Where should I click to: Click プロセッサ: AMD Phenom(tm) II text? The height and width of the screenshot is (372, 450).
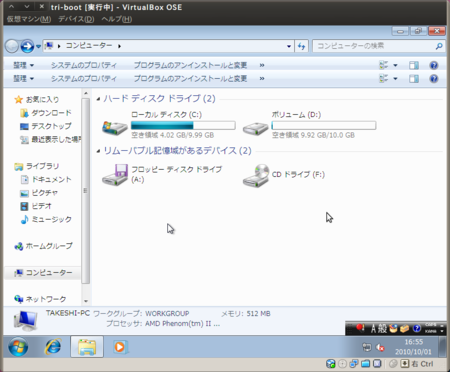[163, 324]
